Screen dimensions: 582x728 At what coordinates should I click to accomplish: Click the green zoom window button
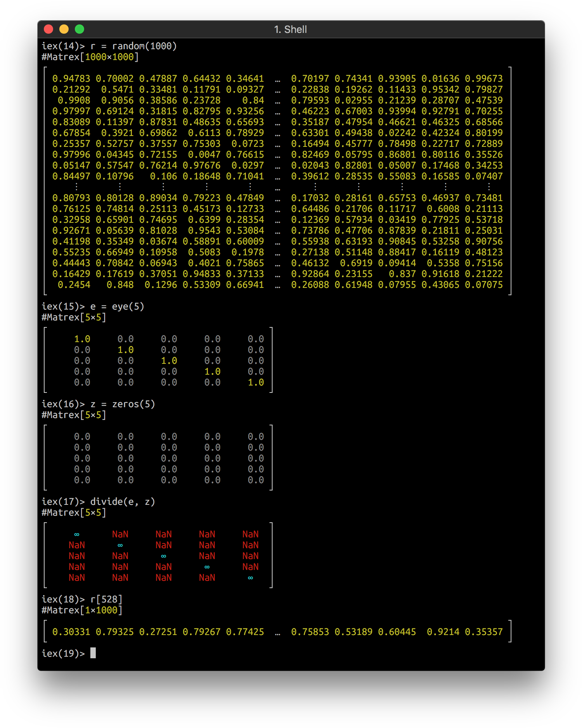click(79, 29)
